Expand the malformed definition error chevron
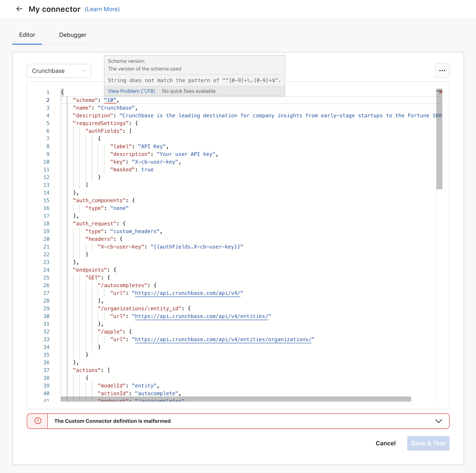Image resolution: width=476 pixels, height=473 pixels. 438,421
